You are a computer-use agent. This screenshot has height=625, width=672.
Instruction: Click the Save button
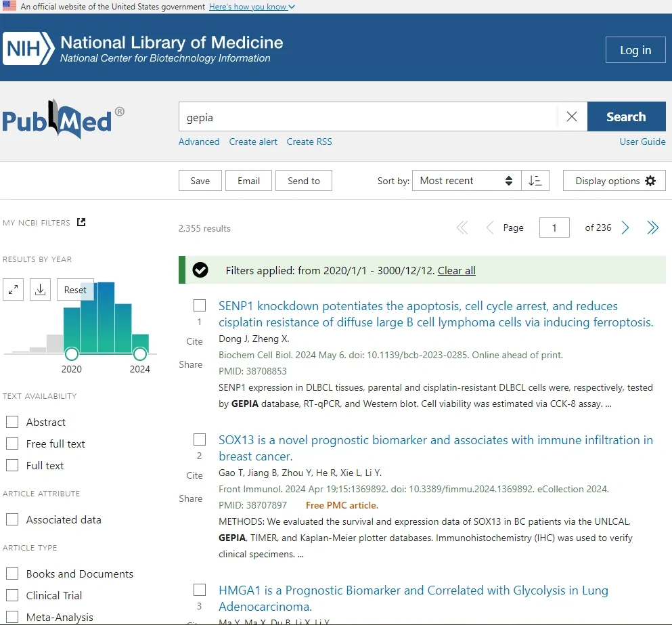[x=200, y=181]
